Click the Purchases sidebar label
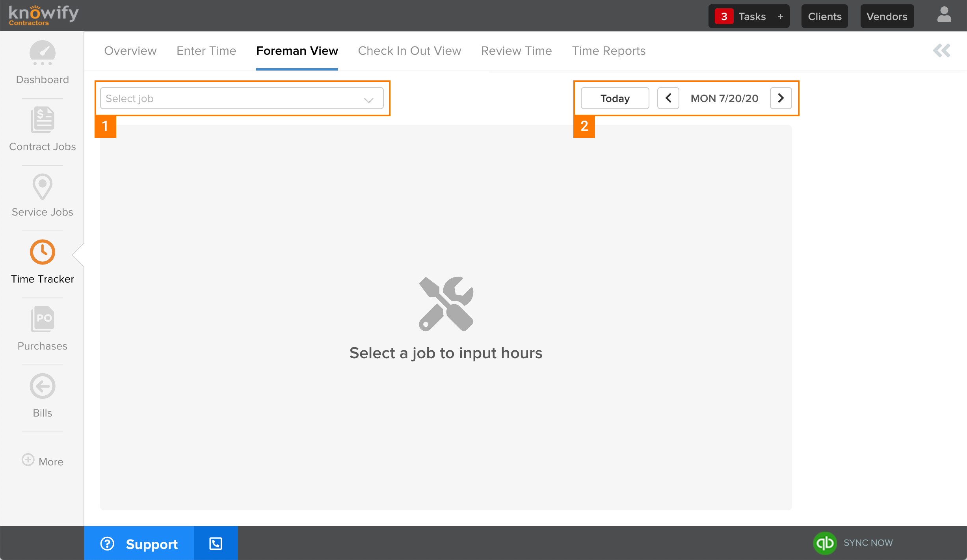 point(43,346)
